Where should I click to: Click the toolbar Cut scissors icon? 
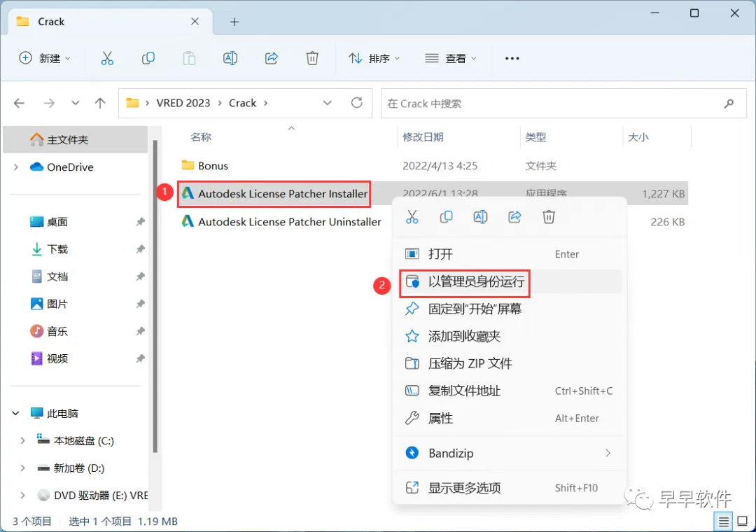(107, 58)
